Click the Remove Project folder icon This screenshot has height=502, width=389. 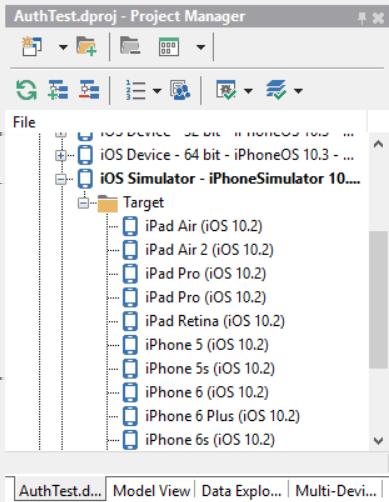(130, 46)
